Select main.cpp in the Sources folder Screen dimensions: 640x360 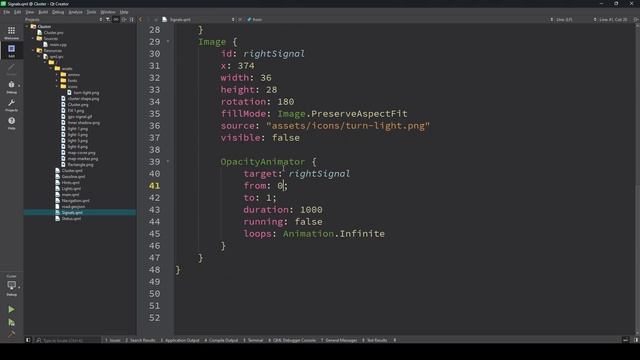click(55, 44)
